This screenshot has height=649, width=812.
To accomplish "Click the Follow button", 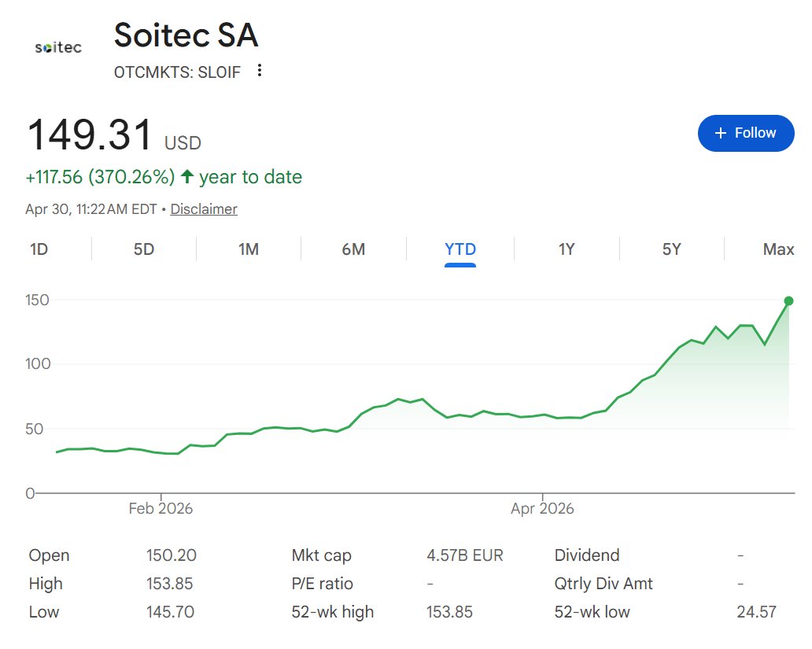I will tap(746, 133).
